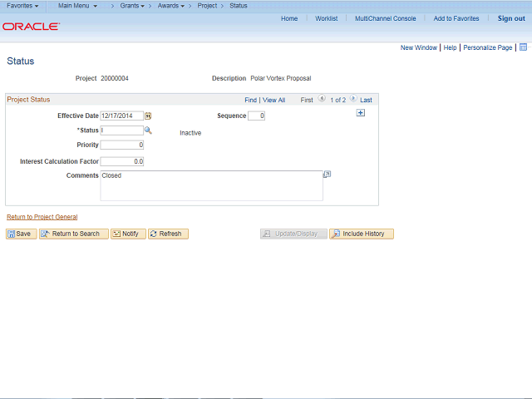Click the Refresh button

[x=168, y=234]
